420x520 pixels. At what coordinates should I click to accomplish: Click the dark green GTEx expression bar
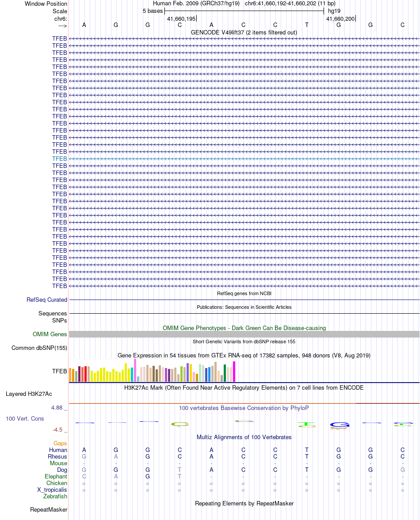coord(225,373)
